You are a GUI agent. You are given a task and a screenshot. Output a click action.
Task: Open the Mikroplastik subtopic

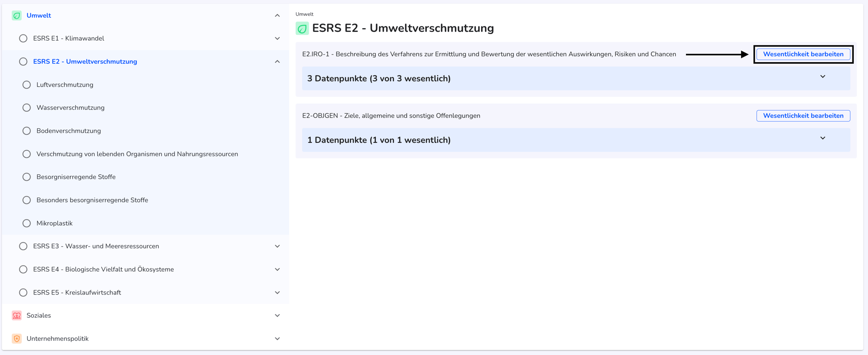(55, 223)
